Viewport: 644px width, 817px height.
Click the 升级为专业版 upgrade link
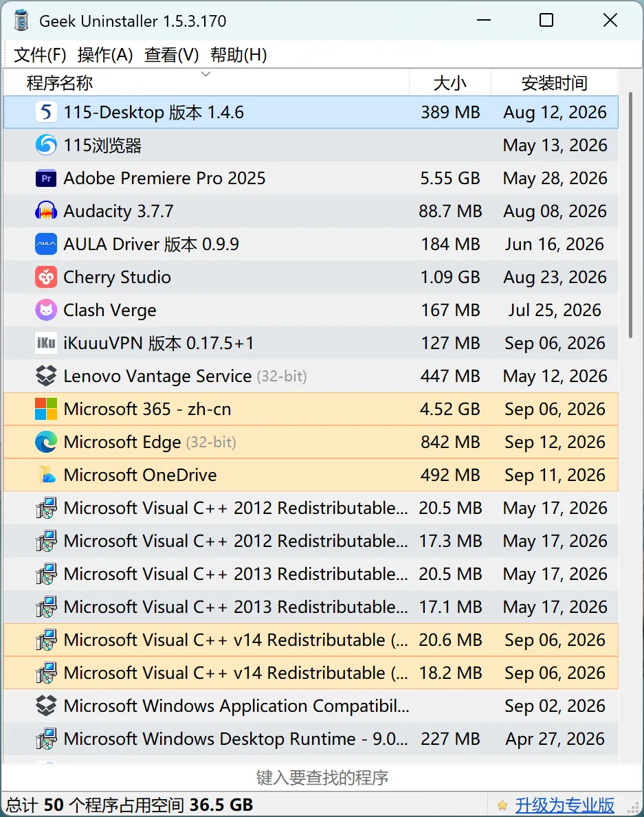coord(565,805)
